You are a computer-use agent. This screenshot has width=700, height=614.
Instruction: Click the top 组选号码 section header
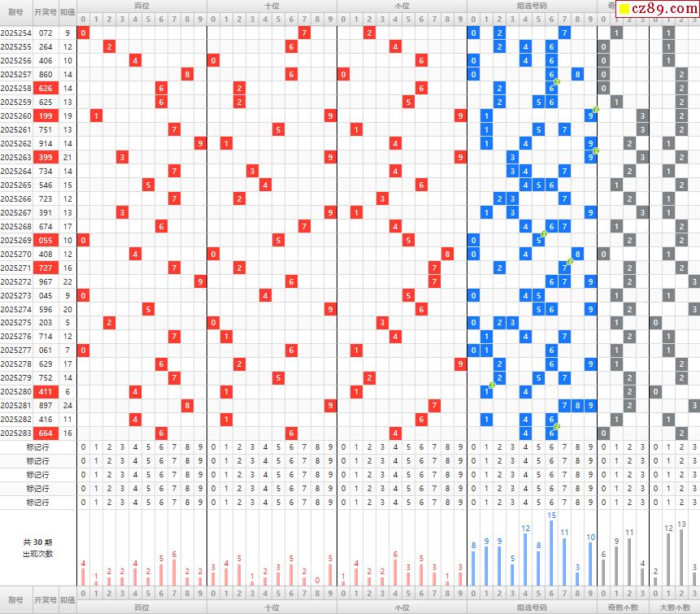pyautogui.click(x=532, y=6)
